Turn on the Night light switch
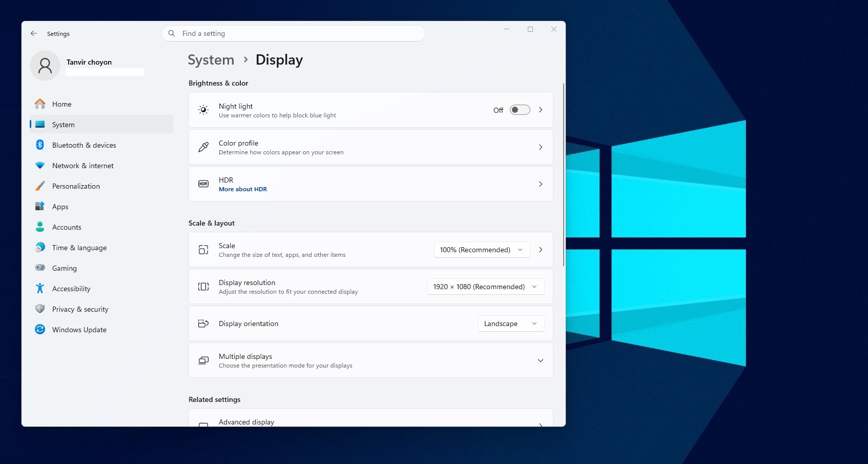This screenshot has height=464, width=868. click(x=520, y=110)
